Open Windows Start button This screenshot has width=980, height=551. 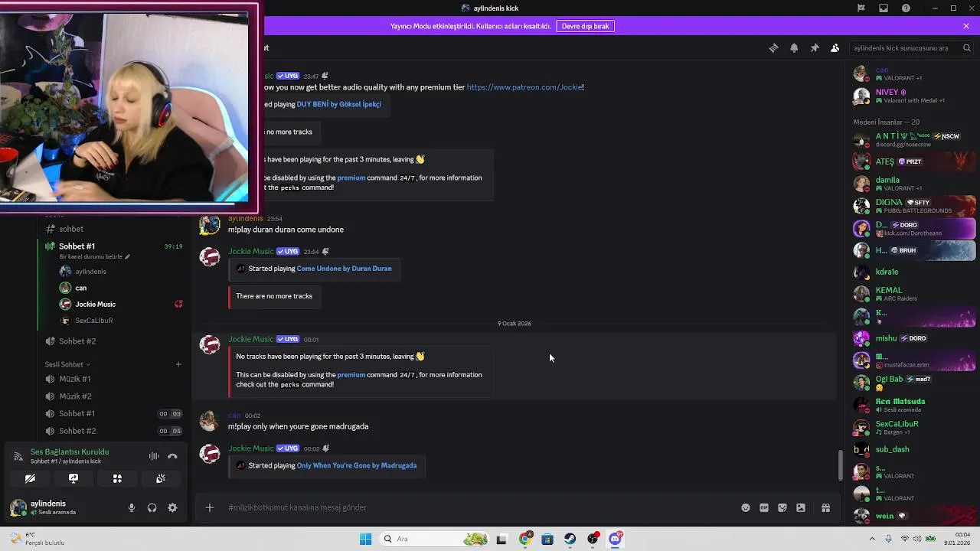pyautogui.click(x=365, y=539)
